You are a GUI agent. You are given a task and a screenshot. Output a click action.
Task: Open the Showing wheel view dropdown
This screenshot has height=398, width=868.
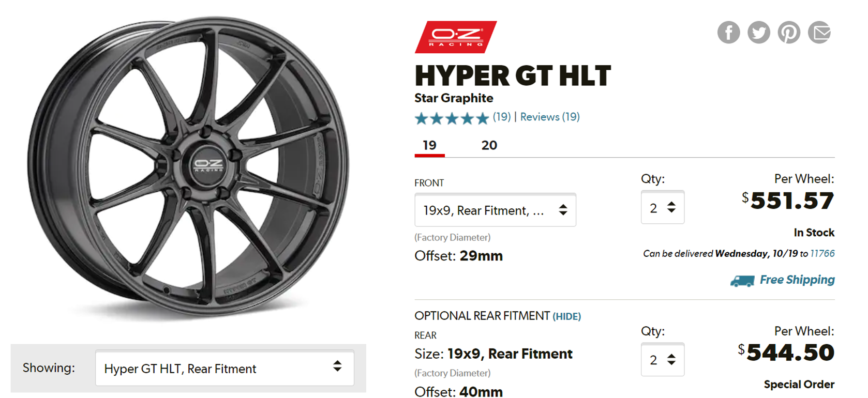point(225,368)
